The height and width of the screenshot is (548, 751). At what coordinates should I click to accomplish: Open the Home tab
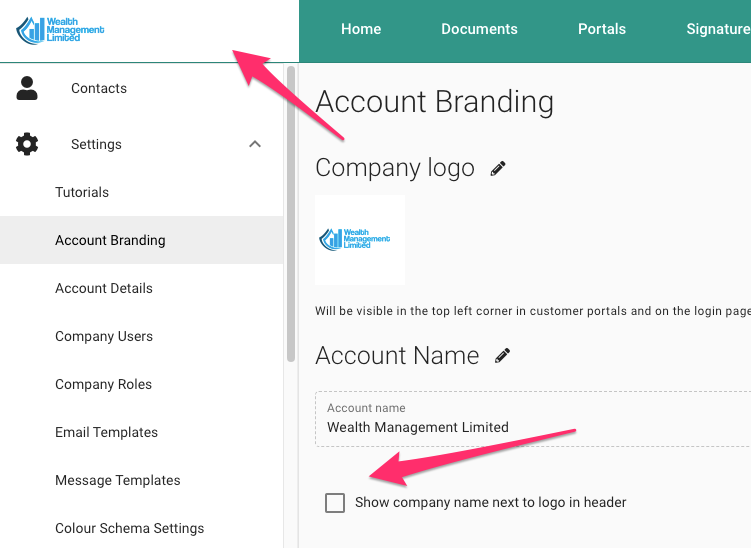click(361, 29)
